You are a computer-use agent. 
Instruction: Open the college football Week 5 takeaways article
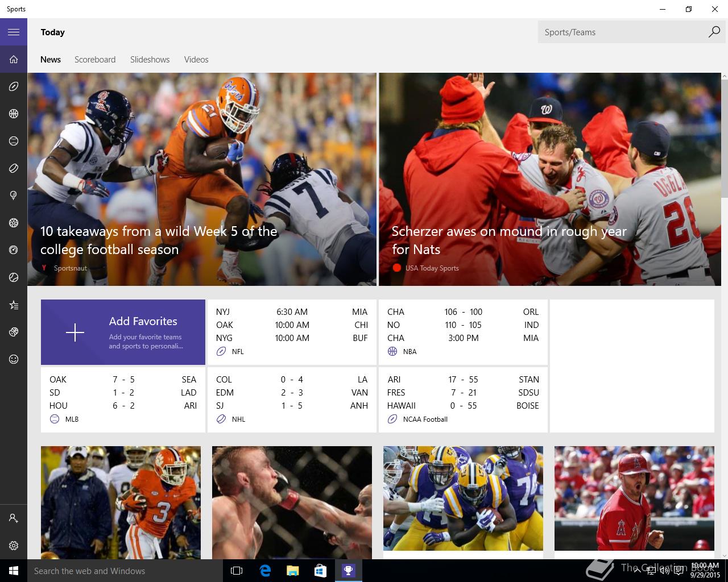pos(202,179)
